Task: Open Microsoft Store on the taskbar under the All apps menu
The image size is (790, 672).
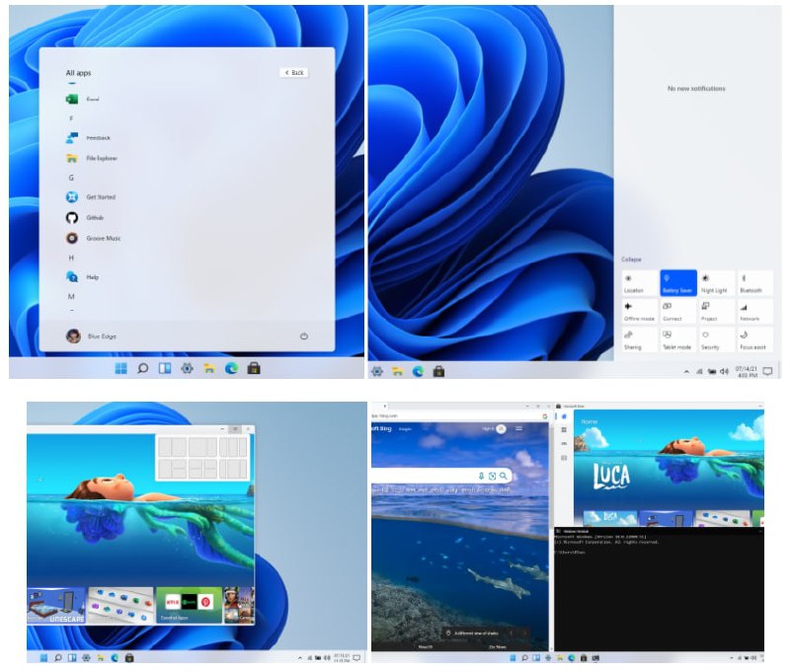Action: click(254, 368)
